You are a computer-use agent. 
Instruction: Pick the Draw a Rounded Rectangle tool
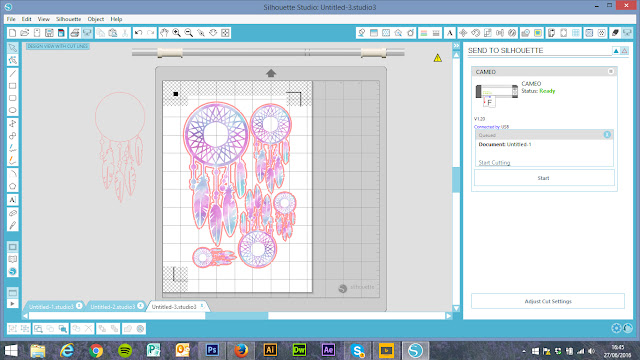pyautogui.click(x=13, y=98)
